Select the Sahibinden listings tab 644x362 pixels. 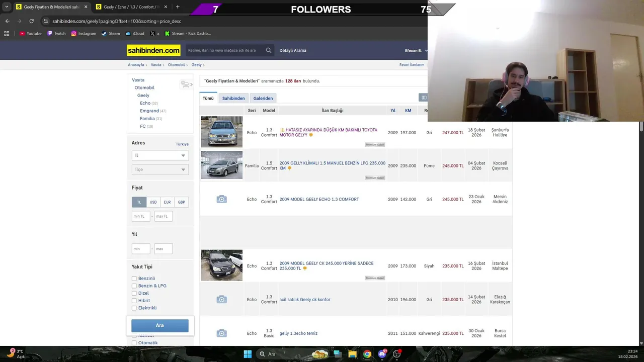[233, 98]
